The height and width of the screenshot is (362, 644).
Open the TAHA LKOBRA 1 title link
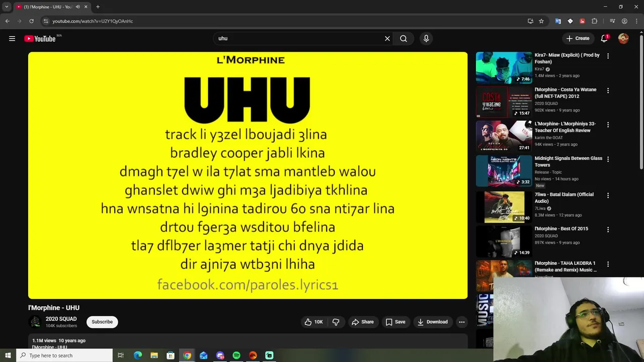point(566,266)
